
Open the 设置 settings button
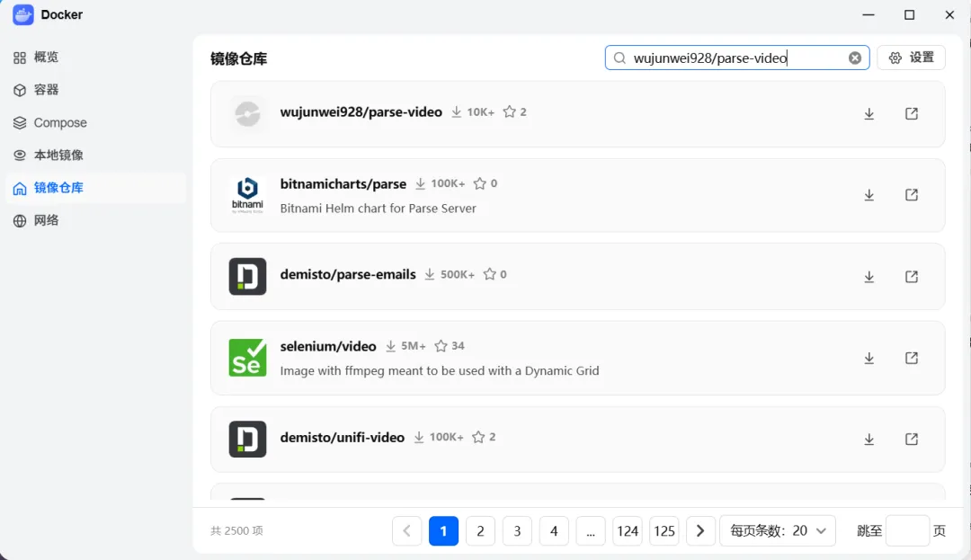coord(911,58)
